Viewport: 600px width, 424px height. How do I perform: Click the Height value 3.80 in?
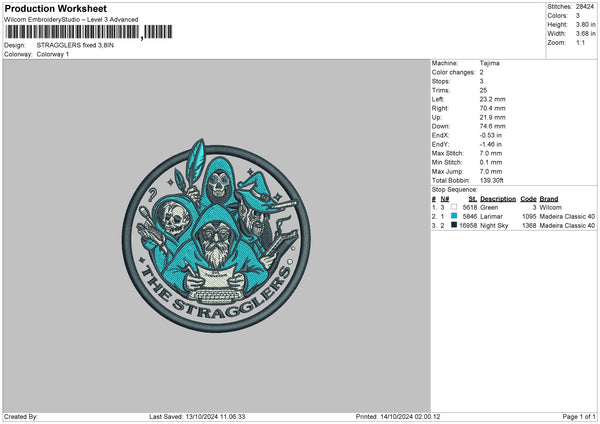pyautogui.click(x=585, y=24)
